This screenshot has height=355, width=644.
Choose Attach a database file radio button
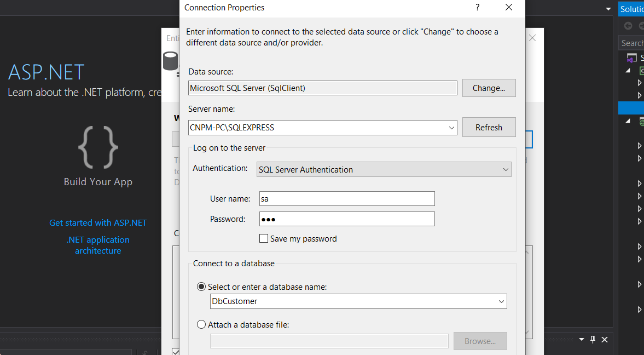(201, 324)
